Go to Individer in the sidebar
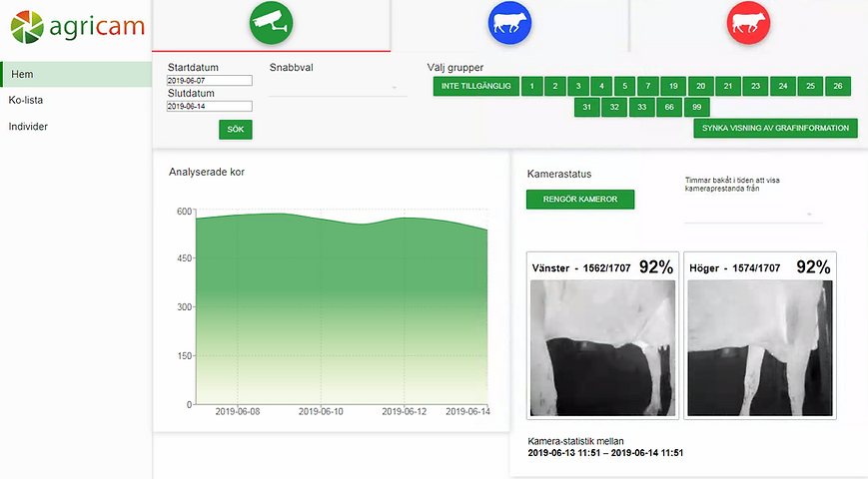868x479 pixels. 28,127
